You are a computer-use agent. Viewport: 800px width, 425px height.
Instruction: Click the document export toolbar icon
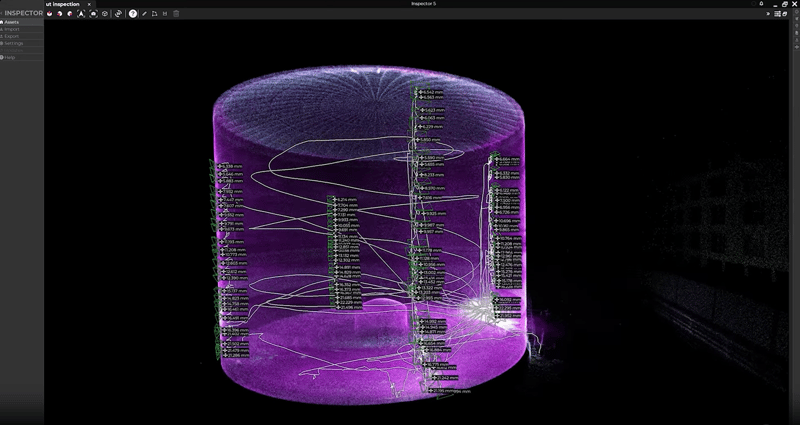point(154,14)
